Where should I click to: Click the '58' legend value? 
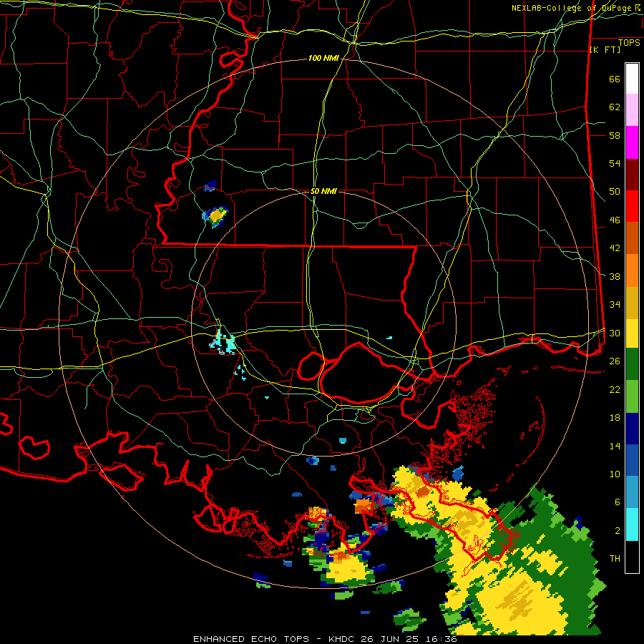pyautogui.click(x=615, y=135)
